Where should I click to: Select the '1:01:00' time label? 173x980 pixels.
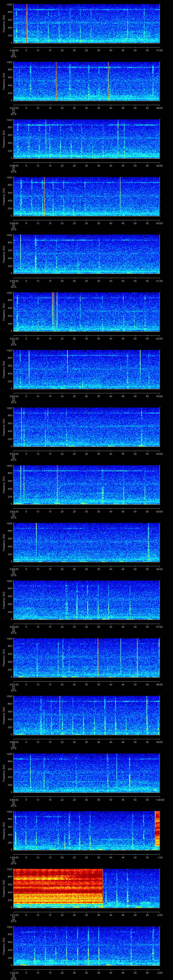pos(14,915)
